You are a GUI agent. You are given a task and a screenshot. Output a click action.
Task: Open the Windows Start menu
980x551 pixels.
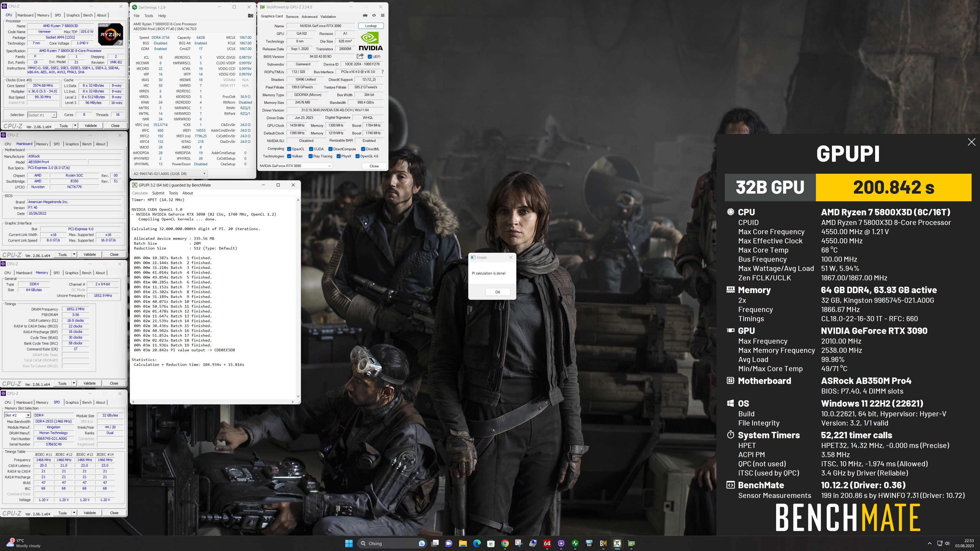click(x=348, y=543)
